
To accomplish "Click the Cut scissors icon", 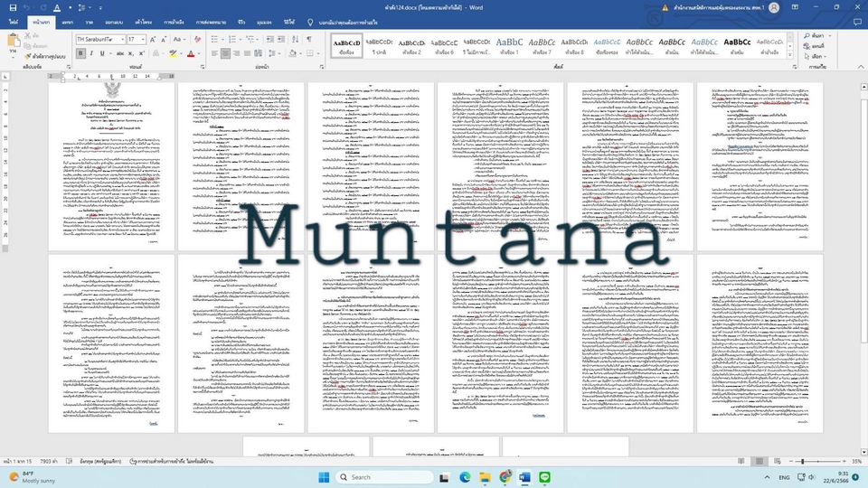I will coord(27,35).
